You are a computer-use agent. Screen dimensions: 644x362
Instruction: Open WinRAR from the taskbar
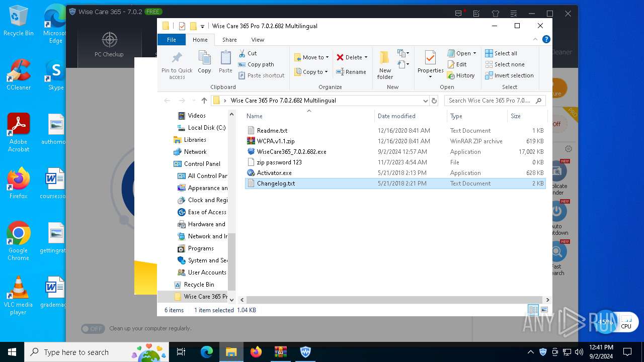tap(281, 352)
